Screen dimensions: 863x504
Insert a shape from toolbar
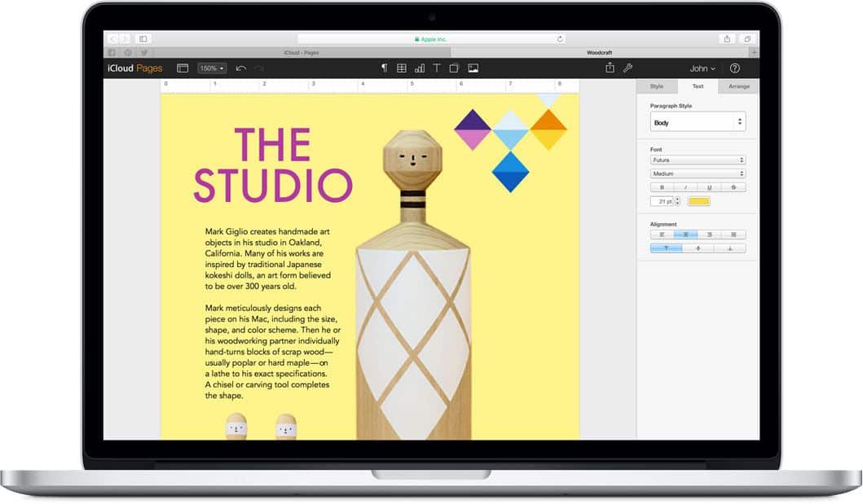coord(454,68)
